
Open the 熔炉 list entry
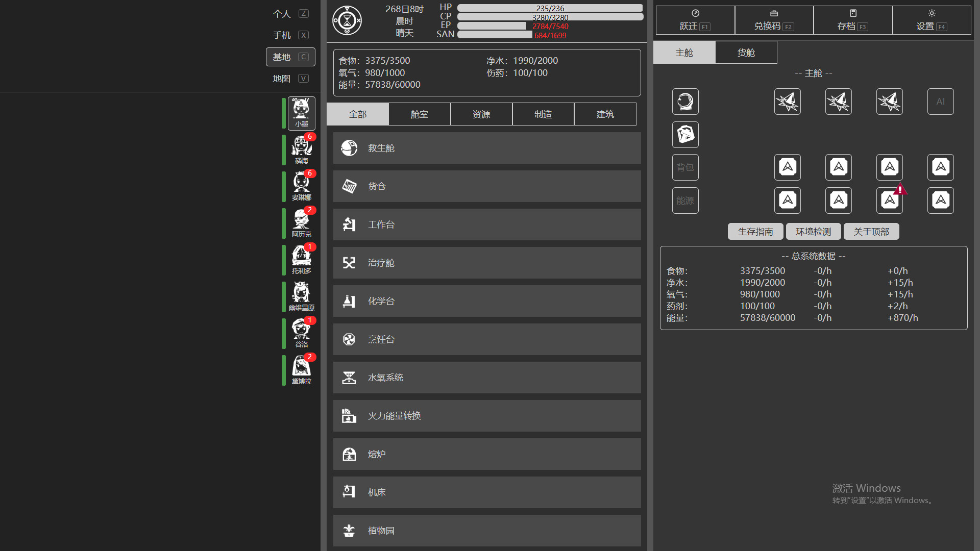[x=487, y=454]
